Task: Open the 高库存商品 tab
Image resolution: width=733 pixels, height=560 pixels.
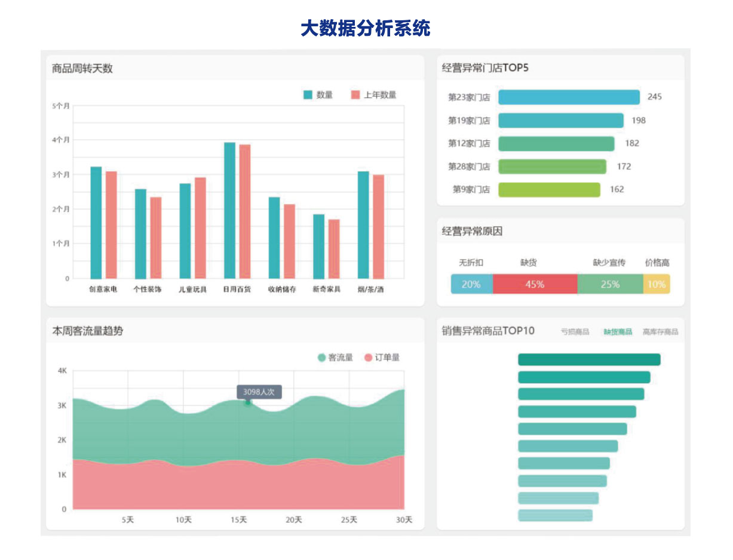Action: (660, 332)
